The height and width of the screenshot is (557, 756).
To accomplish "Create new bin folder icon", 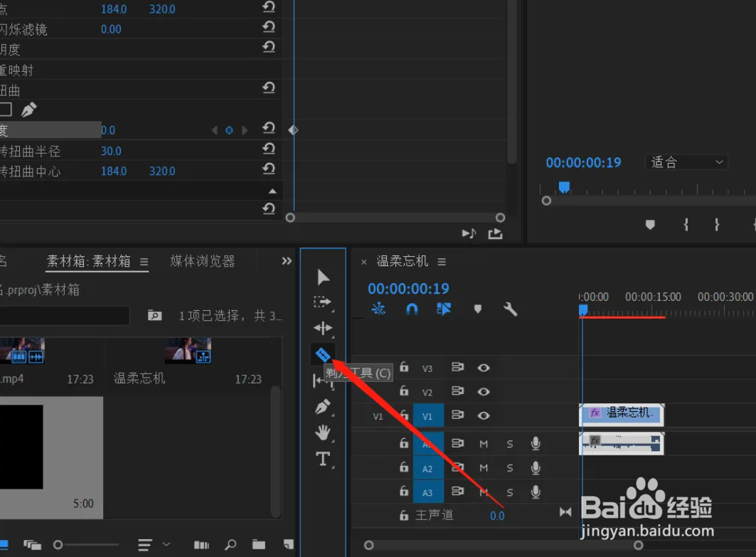I will coord(259,544).
